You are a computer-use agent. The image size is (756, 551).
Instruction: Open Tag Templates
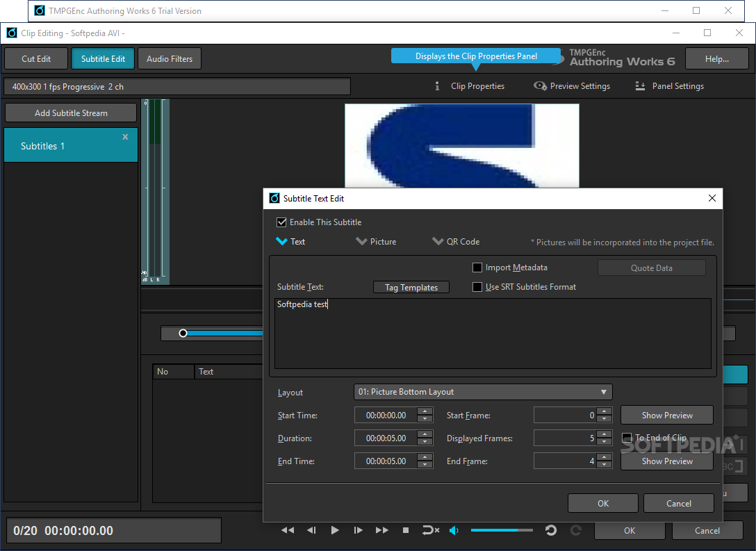point(411,287)
